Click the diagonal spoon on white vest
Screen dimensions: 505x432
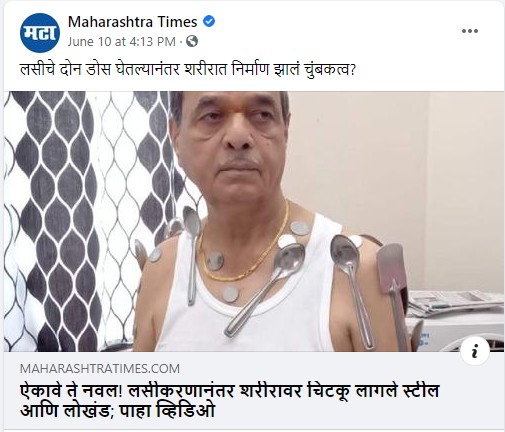pos(265,289)
